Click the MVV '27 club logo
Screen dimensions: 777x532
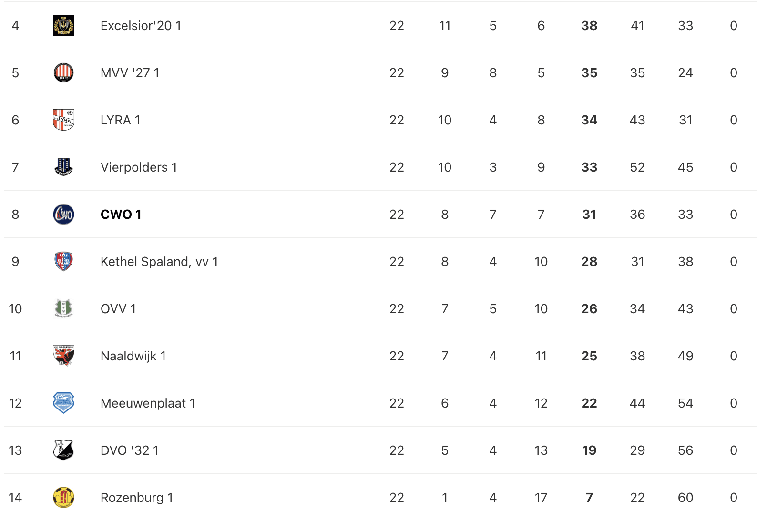(x=63, y=73)
